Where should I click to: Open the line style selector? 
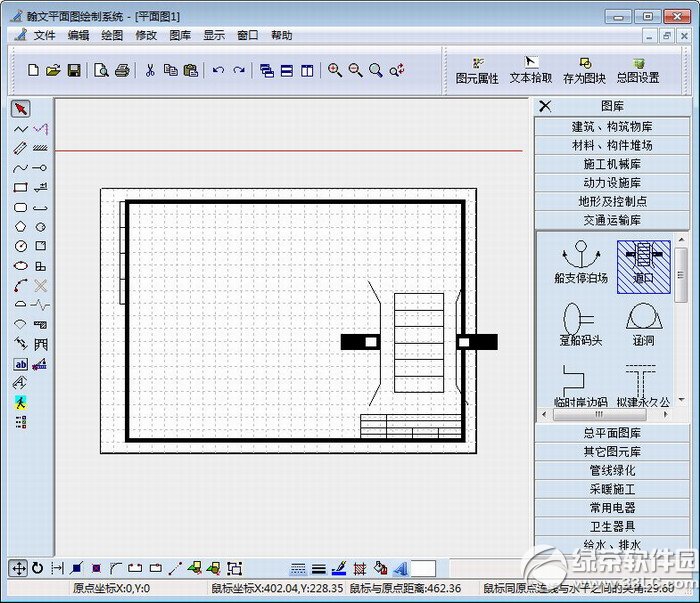tap(298, 569)
